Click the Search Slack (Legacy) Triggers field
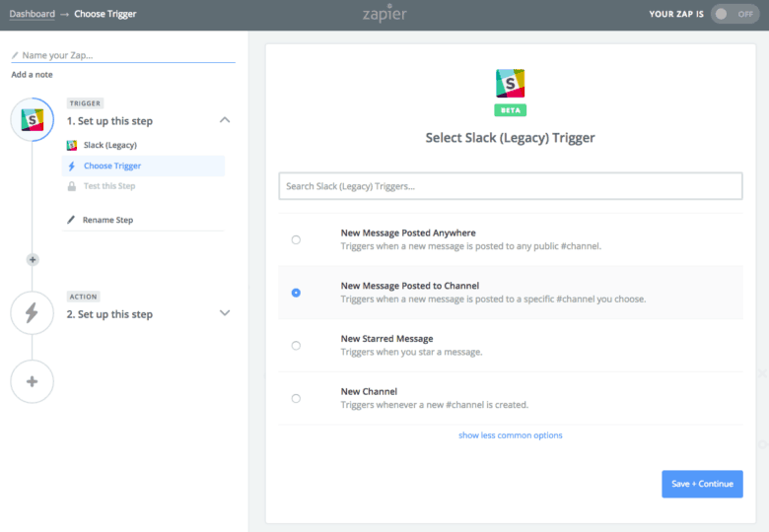The height and width of the screenshot is (532, 769). [510, 186]
